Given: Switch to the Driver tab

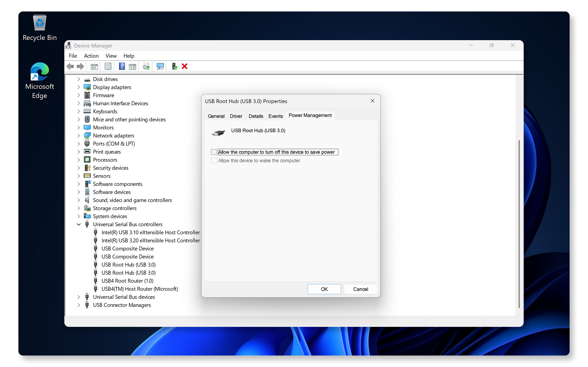Looking at the screenshot, I should [x=236, y=116].
